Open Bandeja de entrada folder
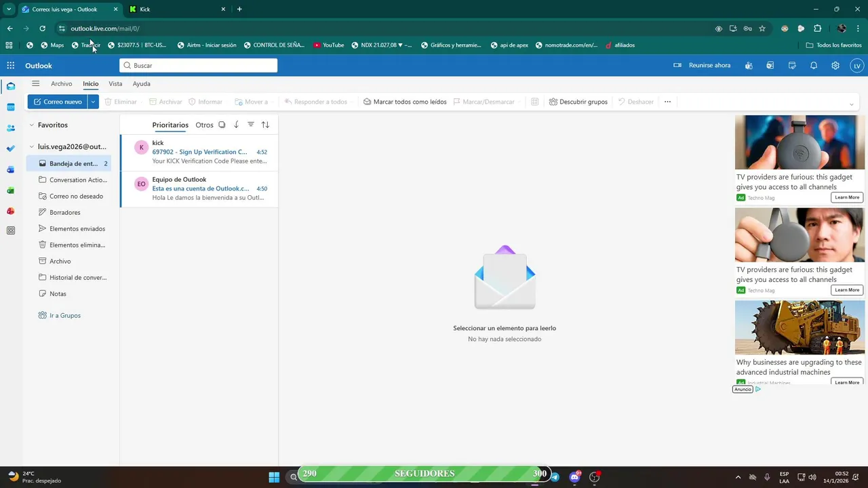Image resolution: width=868 pixels, height=488 pixels. click(x=69, y=163)
